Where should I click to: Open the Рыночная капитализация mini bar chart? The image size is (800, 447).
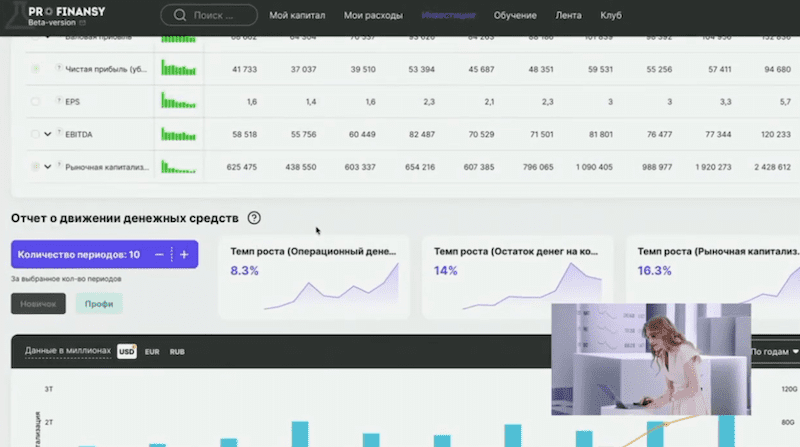(179, 167)
